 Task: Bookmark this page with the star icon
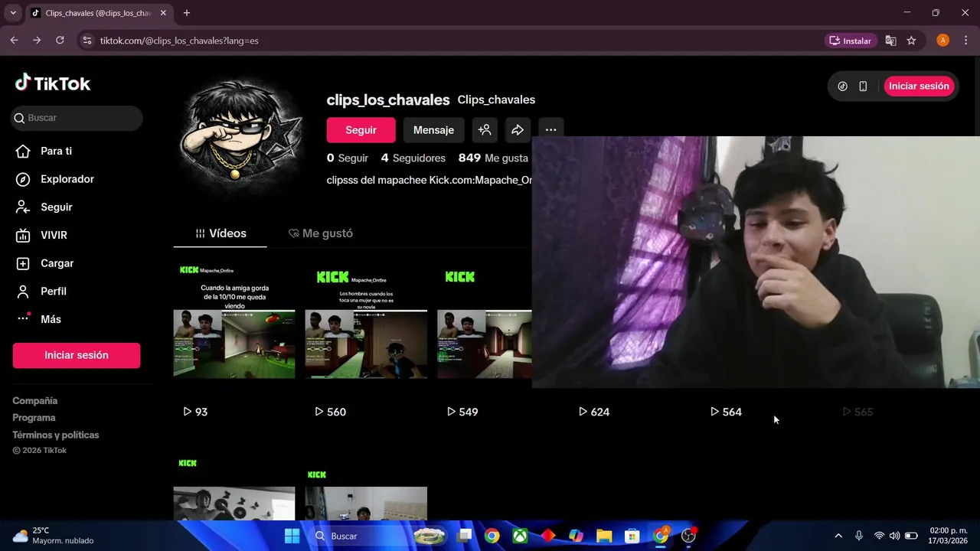[911, 41]
